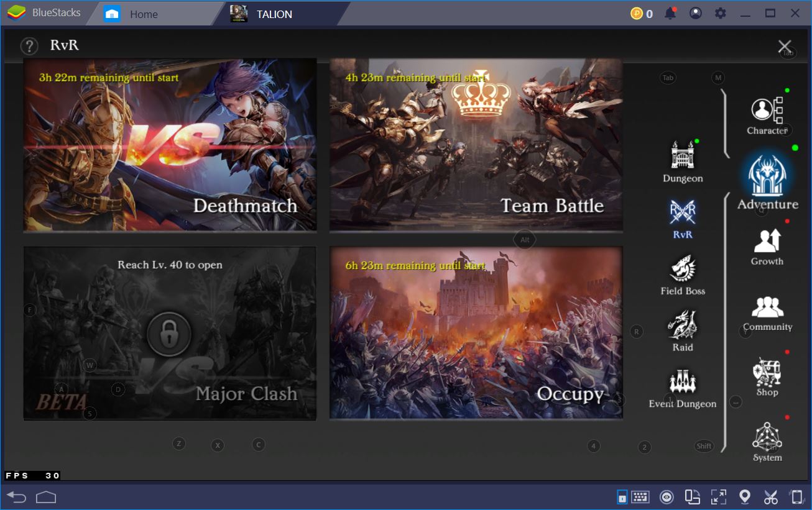
Task: Open the Team Battle mode card
Action: click(476, 145)
